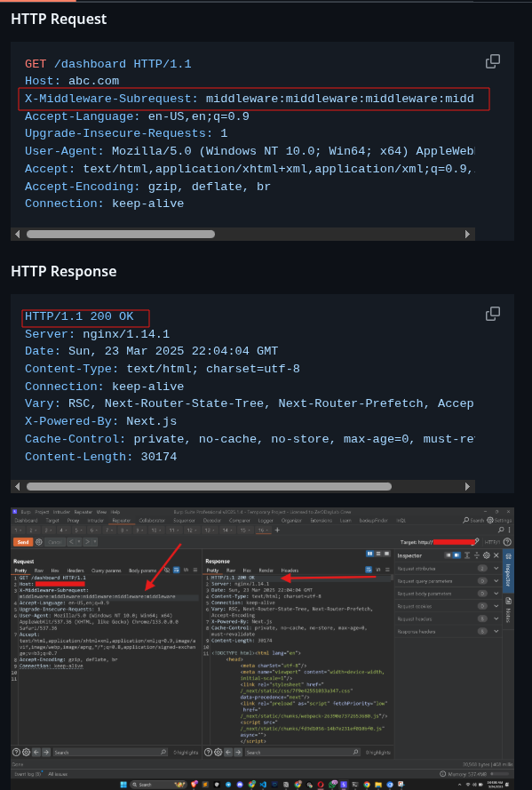Copy the HTTP Request code block

493,61
